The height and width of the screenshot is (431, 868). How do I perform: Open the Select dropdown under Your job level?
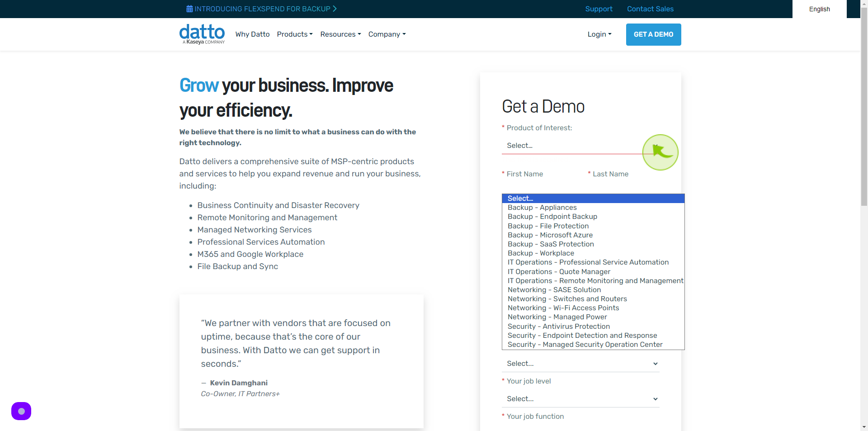click(580, 399)
